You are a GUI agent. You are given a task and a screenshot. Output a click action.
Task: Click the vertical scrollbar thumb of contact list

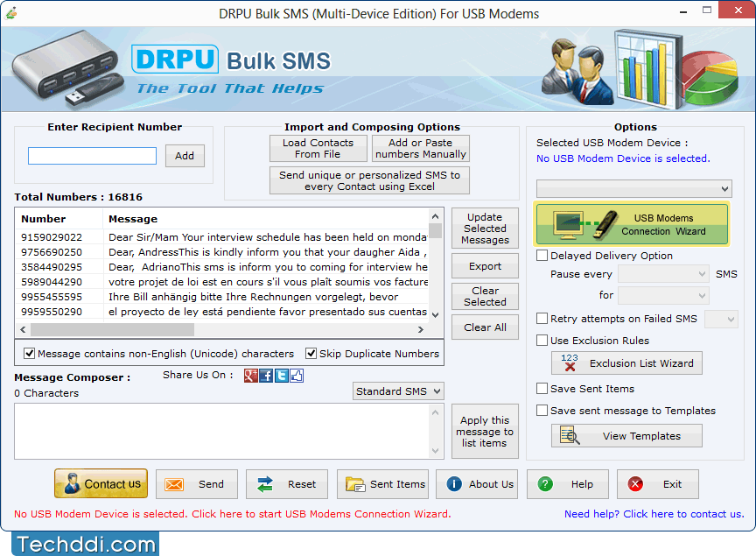[436, 230]
